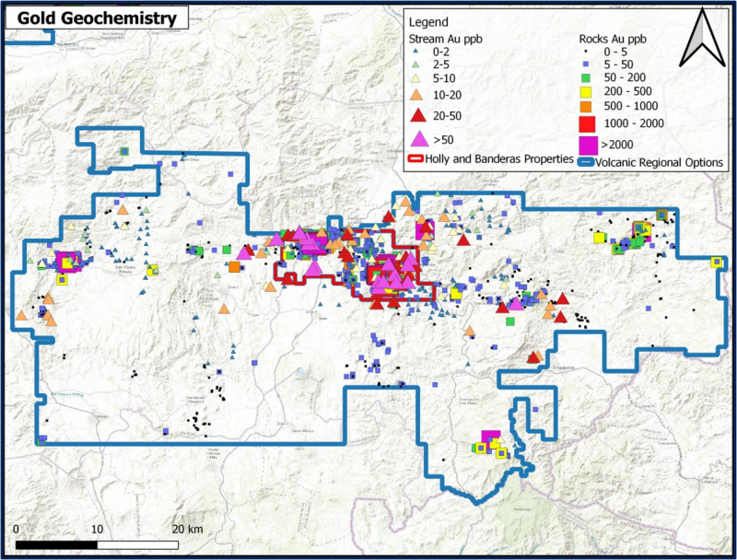Click the Gold Geochemistry title box
Viewport: 737px width, 560px height.
[97, 18]
